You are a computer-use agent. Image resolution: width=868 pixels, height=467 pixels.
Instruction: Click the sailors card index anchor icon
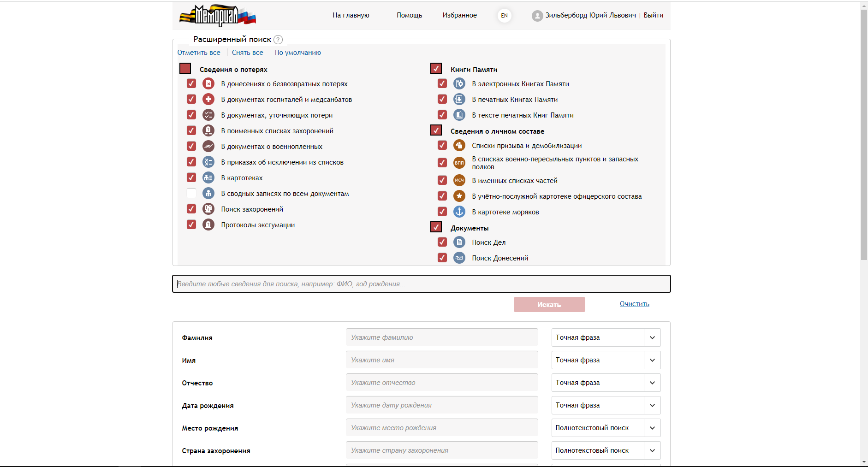tap(459, 212)
